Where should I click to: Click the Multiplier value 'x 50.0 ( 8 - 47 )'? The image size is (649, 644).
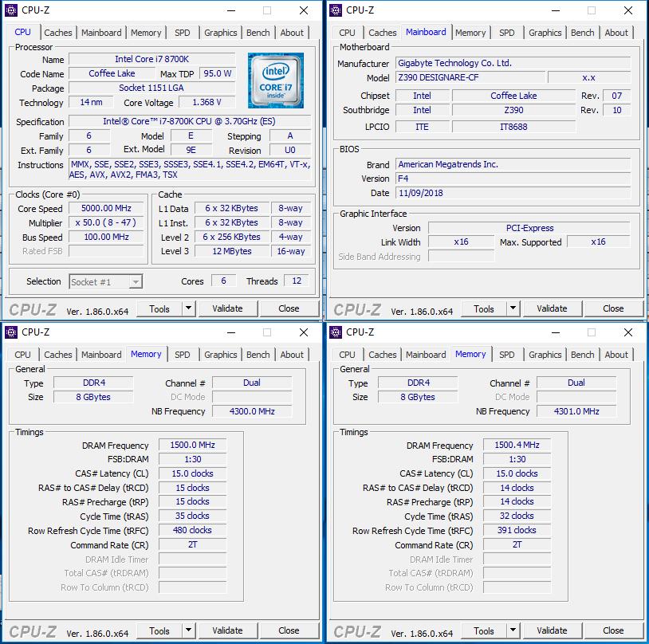coord(106,222)
